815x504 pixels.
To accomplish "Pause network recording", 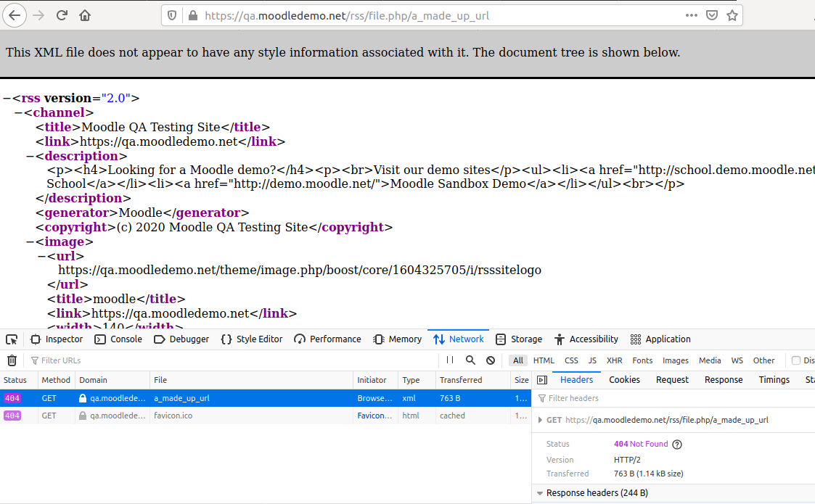I will (x=450, y=360).
